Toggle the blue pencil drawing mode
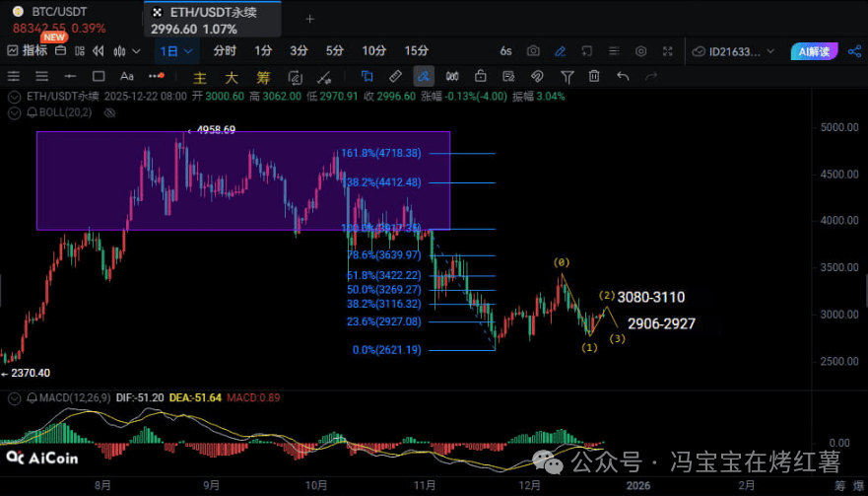This screenshot has width=868, height=496. 561,51
